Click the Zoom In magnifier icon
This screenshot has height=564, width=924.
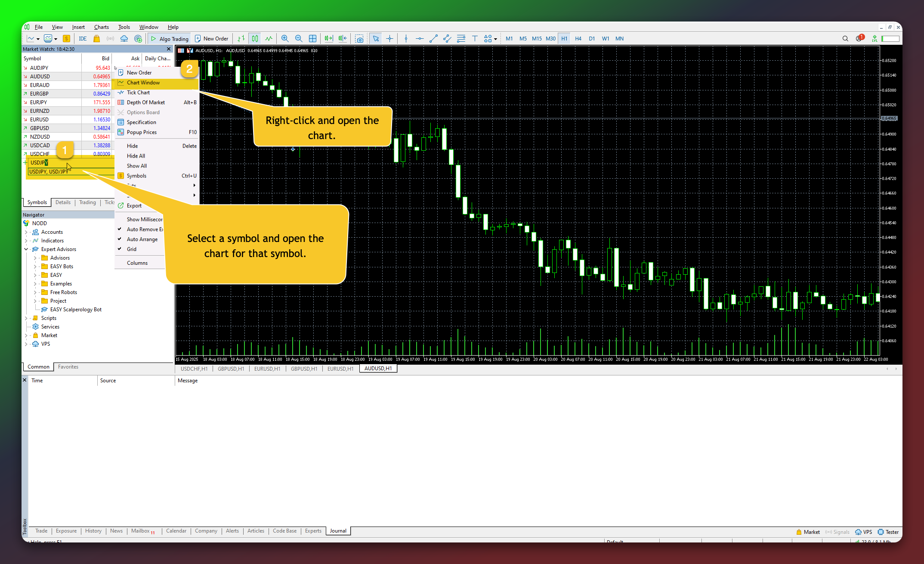coord(285,38)
